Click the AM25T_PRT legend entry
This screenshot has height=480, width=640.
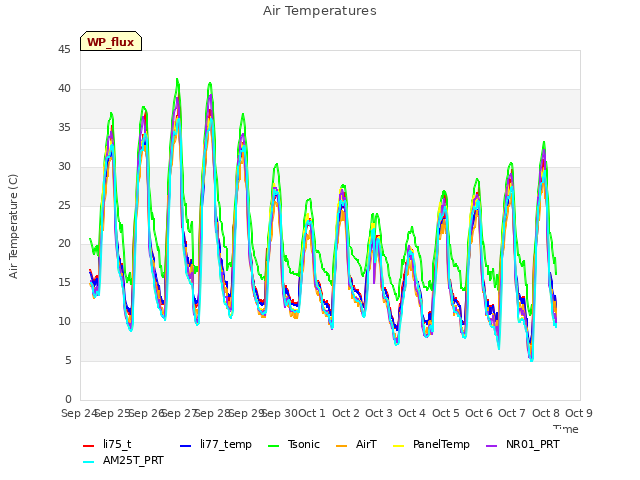pyautogui.click(x=123, y=461)
